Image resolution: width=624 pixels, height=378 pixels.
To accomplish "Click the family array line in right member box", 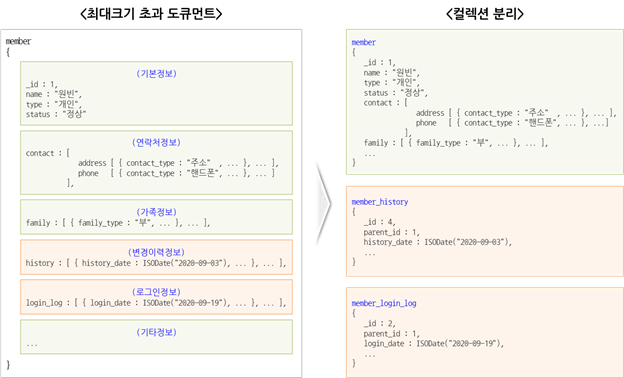I will [x=456, y=143].
